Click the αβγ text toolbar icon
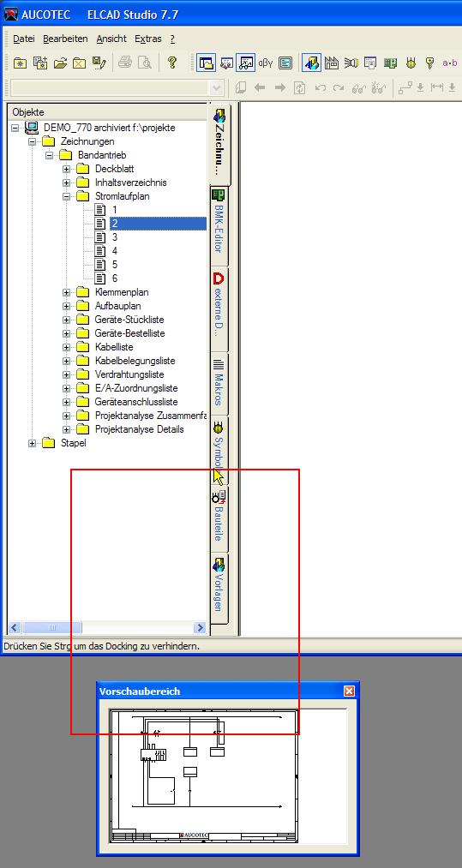 pyautogui.click(x=266, y=63)
